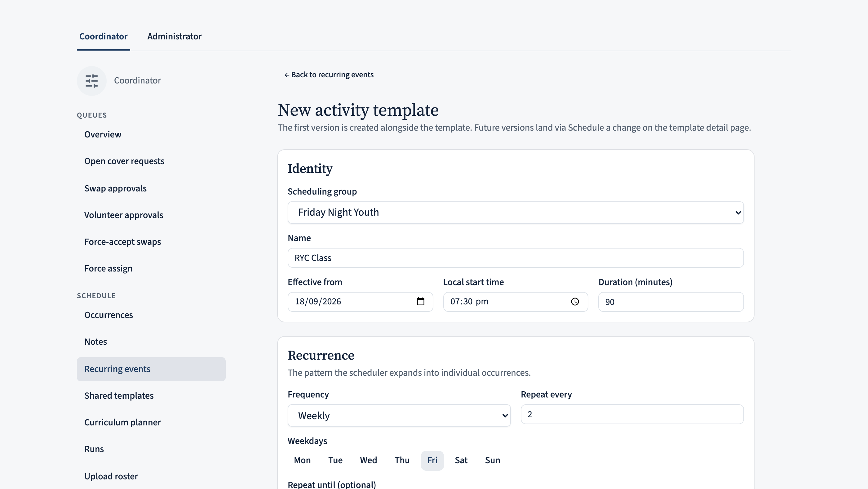Open the Scheduling group dropdown
The height and width of the screenshot is (489, 868).
click(516, 213)
